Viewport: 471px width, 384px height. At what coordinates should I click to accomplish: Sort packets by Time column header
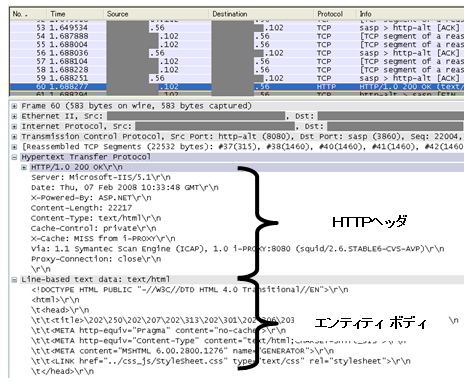tap(75, 14)
